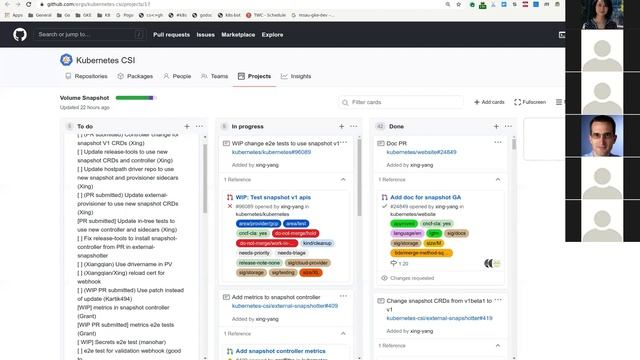Open the To do column options menu
This screenshot has width=640, height=360.
pyautogui.click(x=199, y=127)
